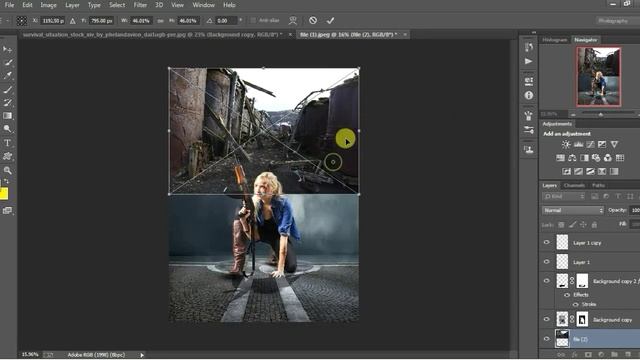Viewport: 640px width, 360px height.
Task: Open the screen mode icon in toolbar
Action: (7, 211)
